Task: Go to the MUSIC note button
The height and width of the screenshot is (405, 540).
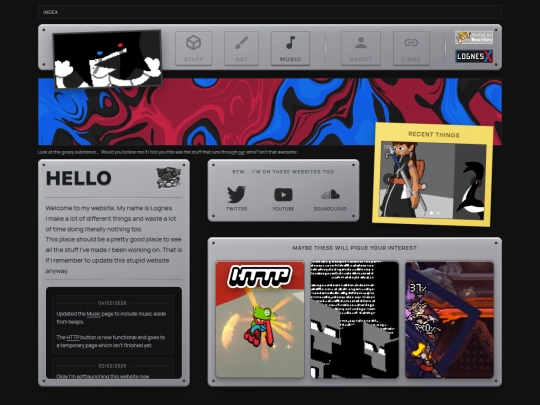Action: pyautogui.click(x=290, y=48)
